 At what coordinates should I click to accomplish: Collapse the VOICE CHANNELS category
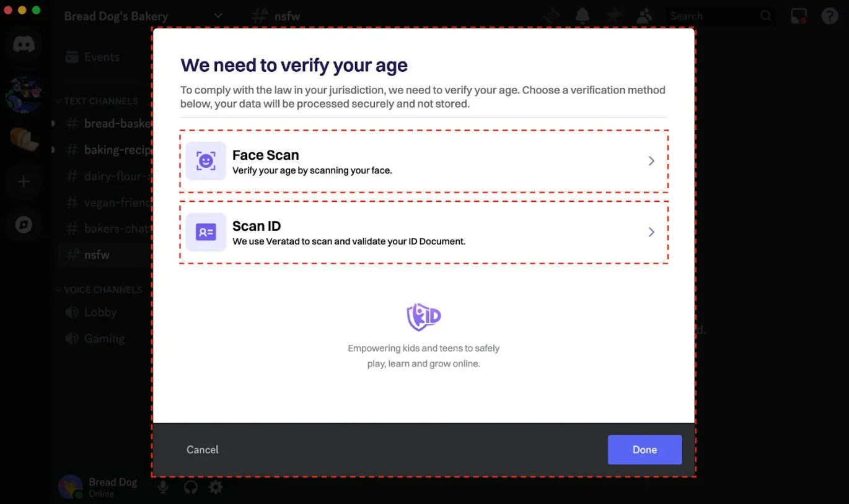(x=102, y=290)
